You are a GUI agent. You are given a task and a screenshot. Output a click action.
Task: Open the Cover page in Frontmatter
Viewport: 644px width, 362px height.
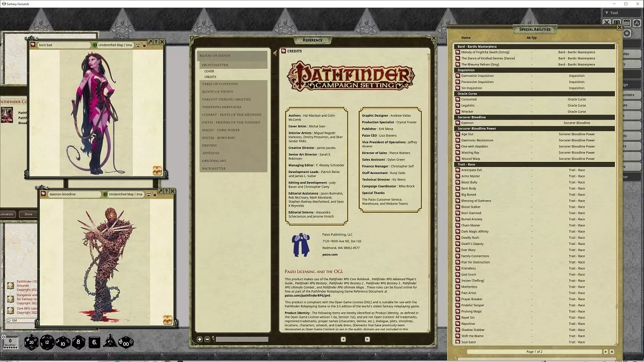pos(209,71)
